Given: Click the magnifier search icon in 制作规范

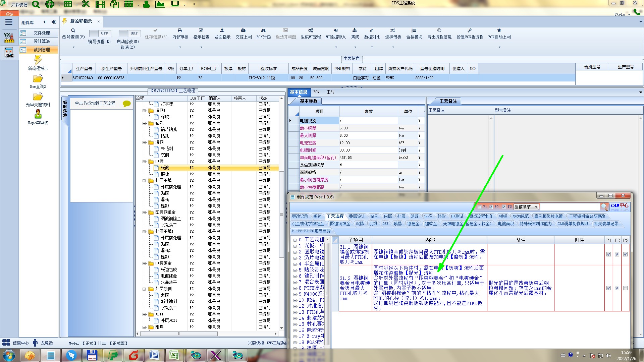Looking at the screenshot, I should click(x=604, y=207).
